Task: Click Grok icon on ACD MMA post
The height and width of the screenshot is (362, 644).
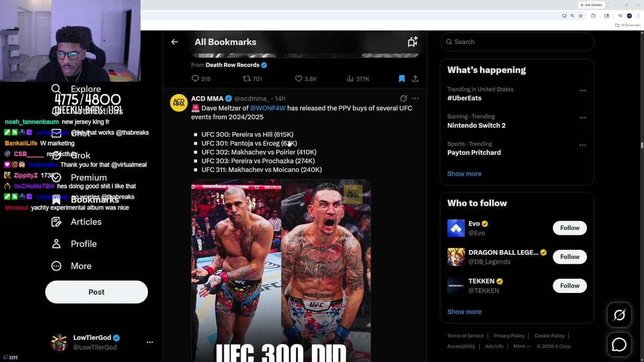Action: (404, 99)
